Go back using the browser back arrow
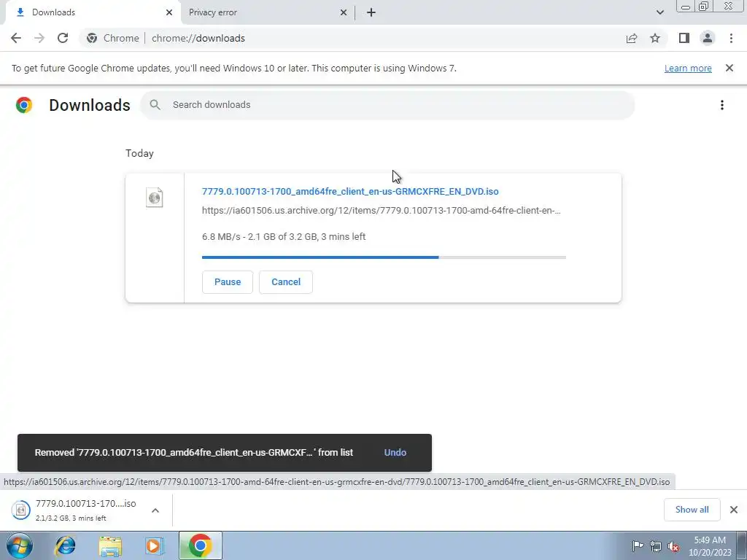The image size is (747, 560). [16, 38]
